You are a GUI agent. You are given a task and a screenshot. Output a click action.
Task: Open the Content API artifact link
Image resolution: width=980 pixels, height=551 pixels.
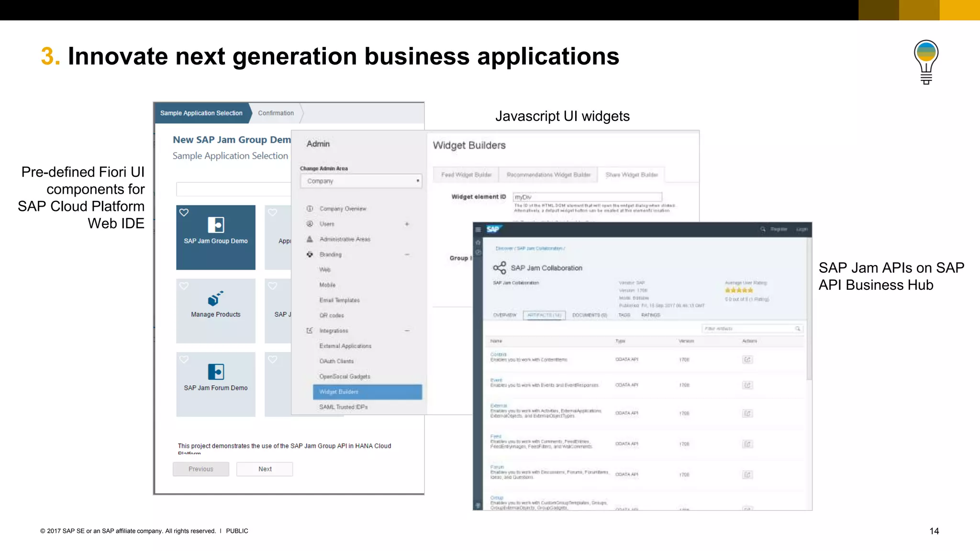(498, 354)
